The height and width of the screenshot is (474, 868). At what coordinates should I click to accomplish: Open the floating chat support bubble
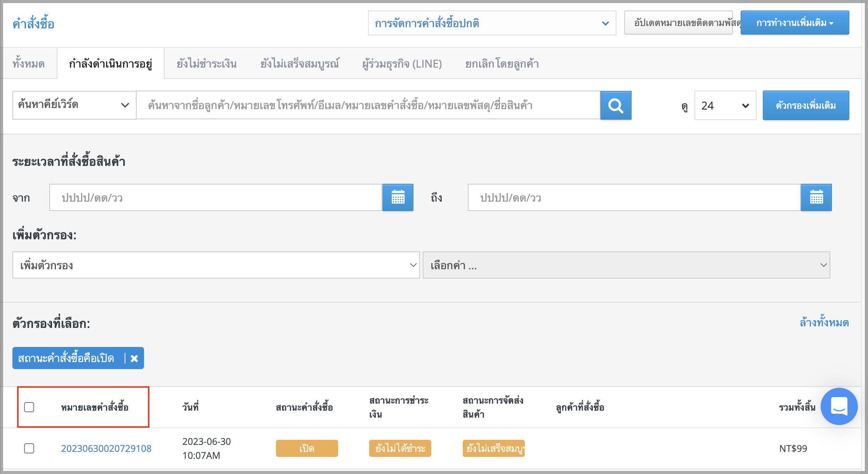coord(839,406)
